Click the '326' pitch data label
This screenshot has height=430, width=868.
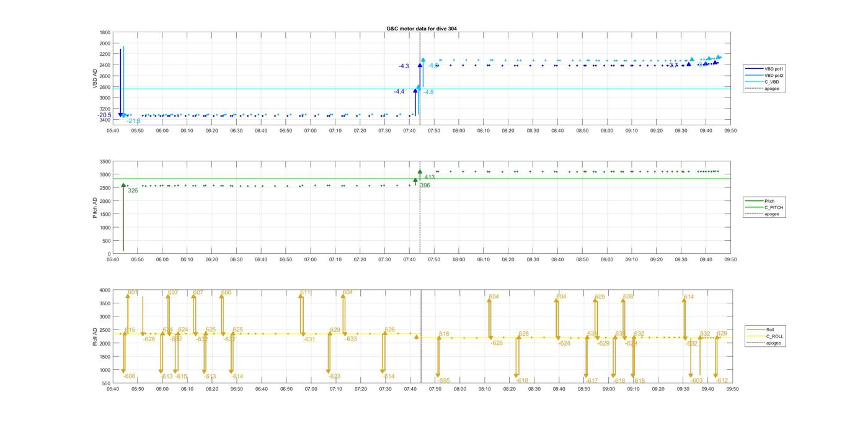(x=133, y=190)
